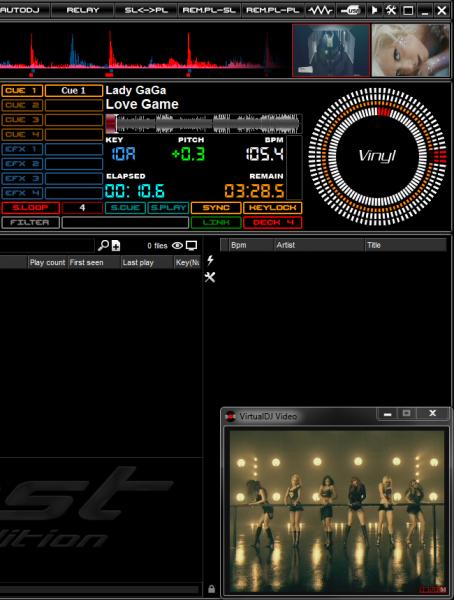Toggle the EFX 4 effect button
The height and width of the screenshot is (600, 454).
(22, 193)
